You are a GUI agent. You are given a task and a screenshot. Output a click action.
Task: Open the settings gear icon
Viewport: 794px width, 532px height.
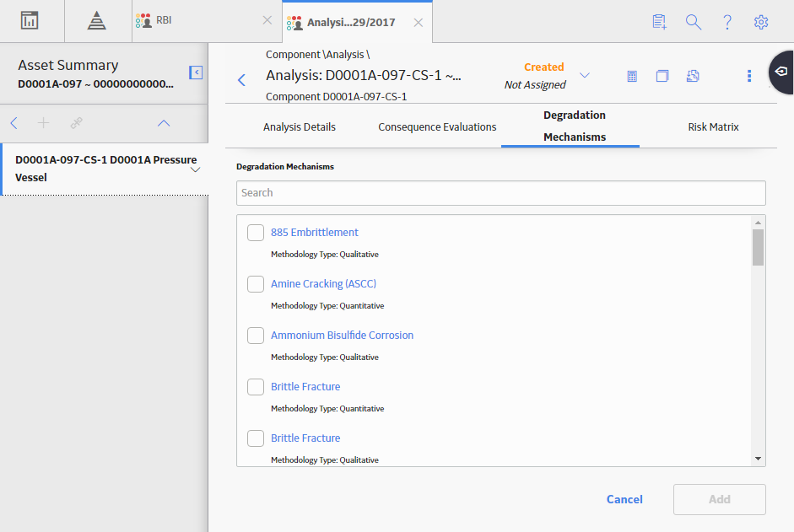click(x=760, y=22)
